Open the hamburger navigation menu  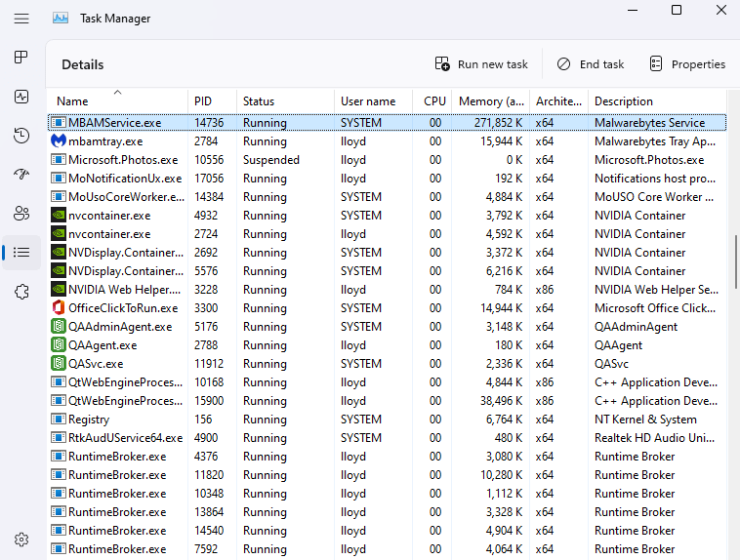(x=21, y=19)
